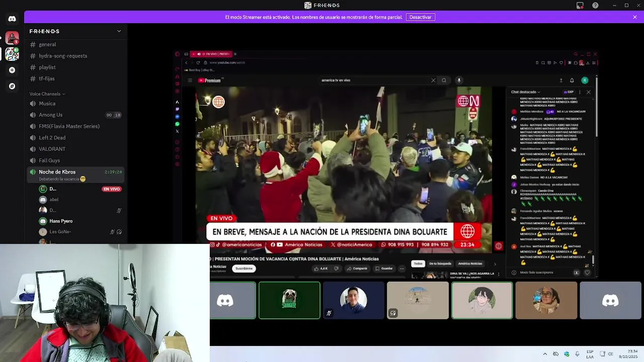644x362 pixels.
Task: Click the Compartir share button
Action: point(357,268)
